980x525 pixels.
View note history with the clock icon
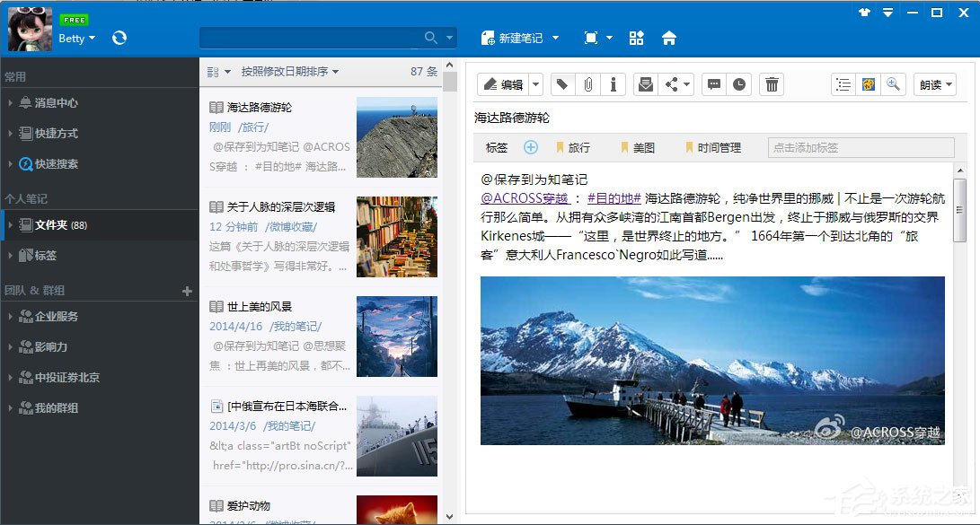(738, 83)
